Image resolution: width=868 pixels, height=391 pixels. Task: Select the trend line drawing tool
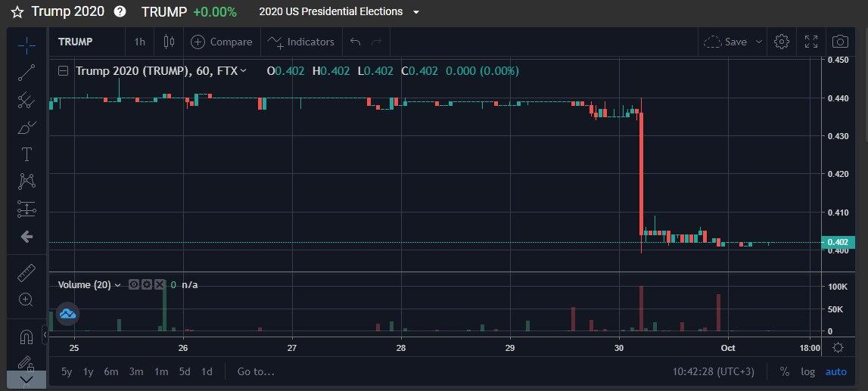(x=26, y=73)
